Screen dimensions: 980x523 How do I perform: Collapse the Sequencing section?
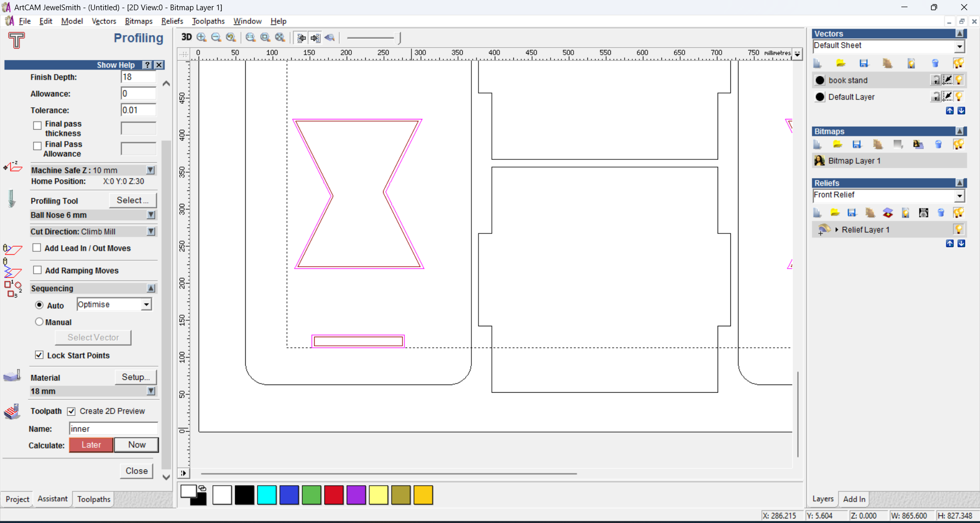151,289
